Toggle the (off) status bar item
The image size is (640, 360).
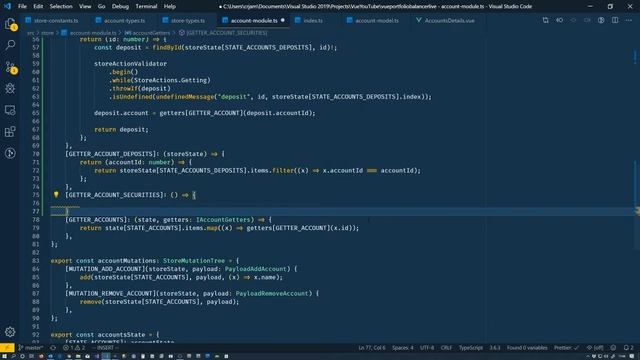[x=595, y=348]
